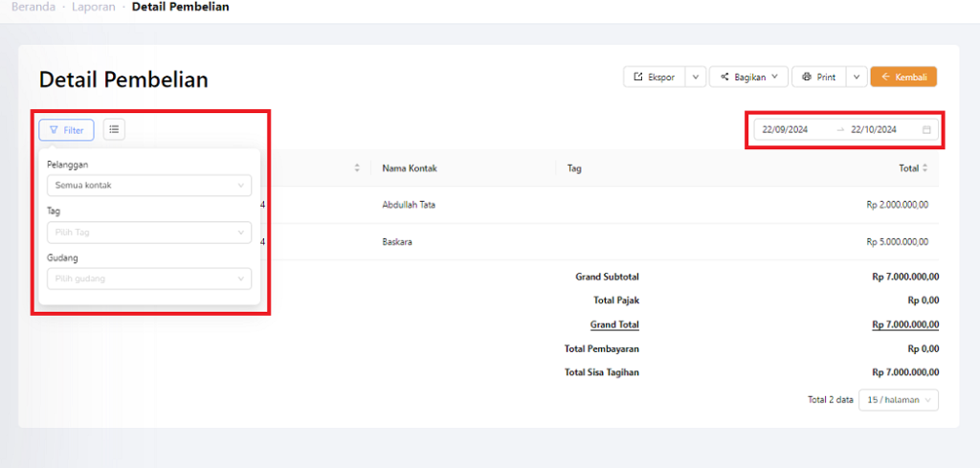This screenshot has width=980, height=468.
Task: Go to Laporan breadcrumb
Action: tap(94, 7)
